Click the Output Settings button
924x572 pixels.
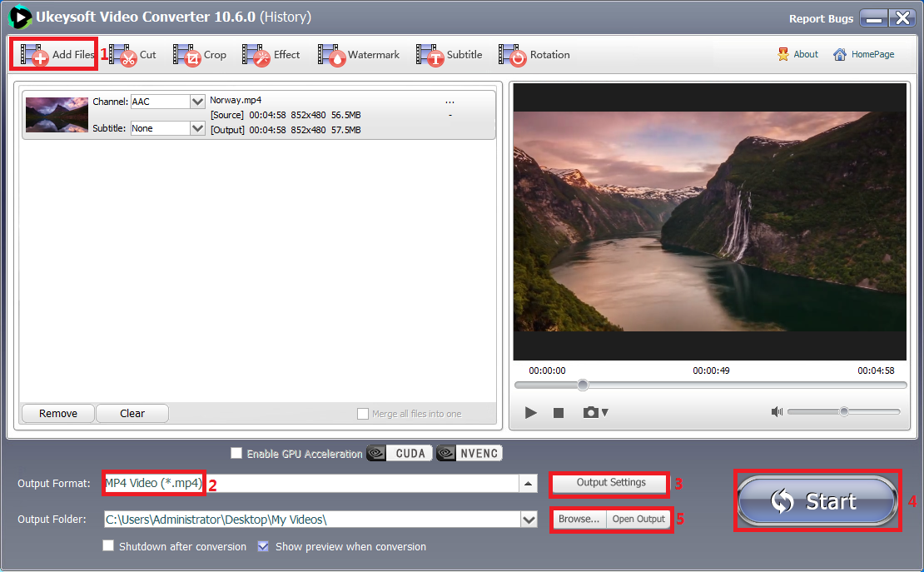(x=610, y=483)
